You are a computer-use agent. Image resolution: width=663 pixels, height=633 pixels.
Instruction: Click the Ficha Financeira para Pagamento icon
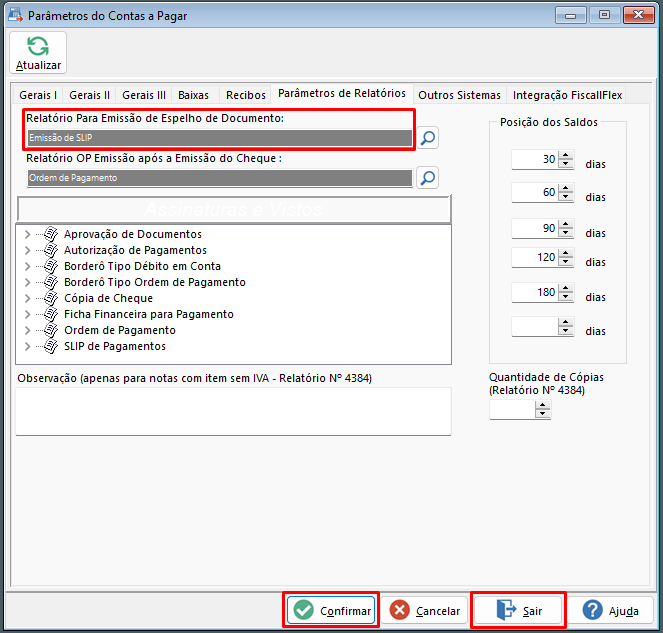click(x=51, y=314)
